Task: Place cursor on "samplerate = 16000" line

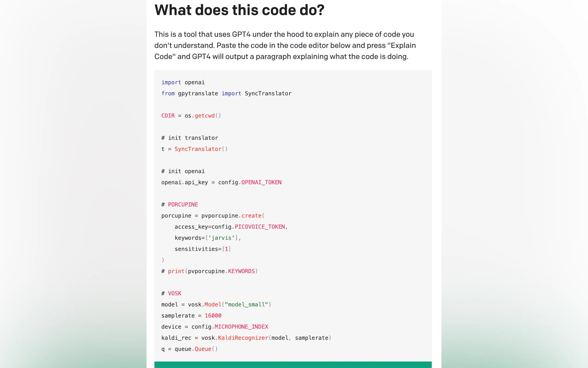Action: 191,316
